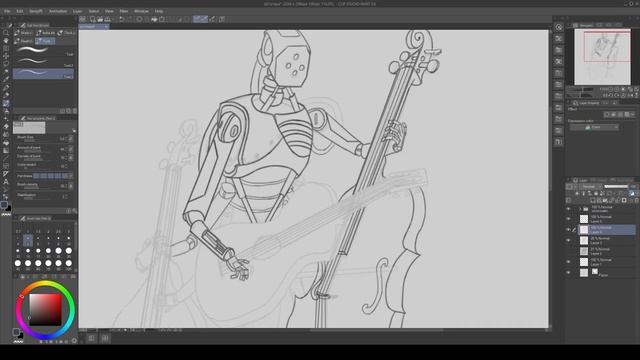Hide selected Layer 4 using its eye icon

[x=568, y=229]
